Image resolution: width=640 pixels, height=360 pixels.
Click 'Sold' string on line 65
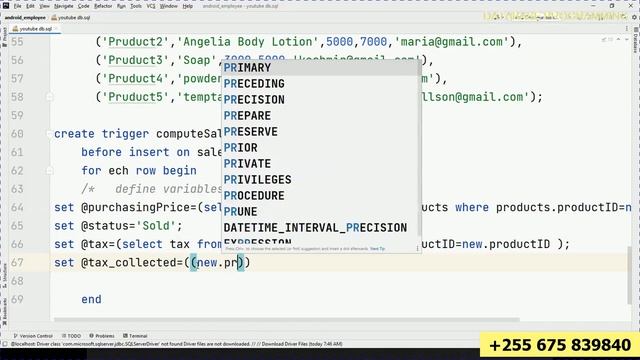click(x=156, y=226)
